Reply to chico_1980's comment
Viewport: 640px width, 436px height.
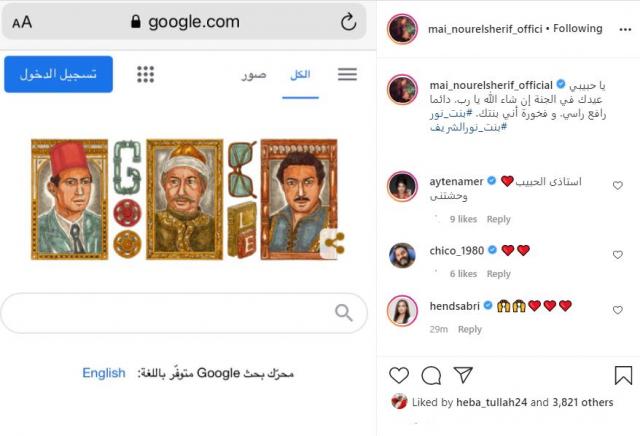coord(498,274)
